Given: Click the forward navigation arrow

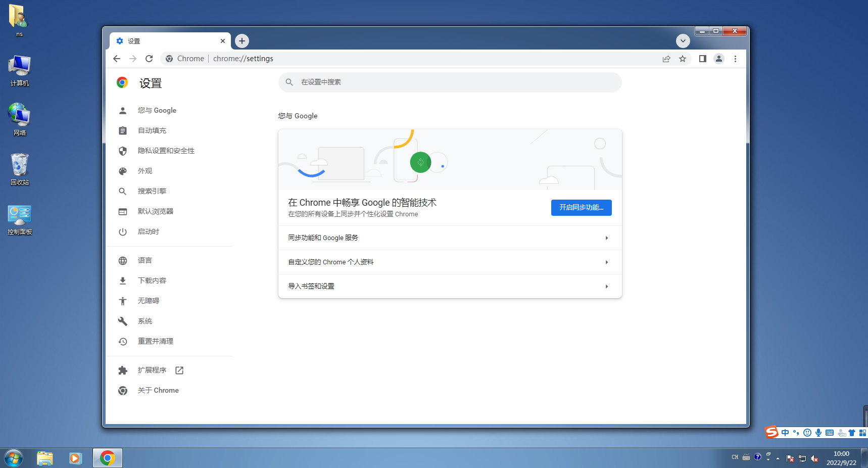Looking at the screenshot, I should pyautogui.click(x=133, y=59).
